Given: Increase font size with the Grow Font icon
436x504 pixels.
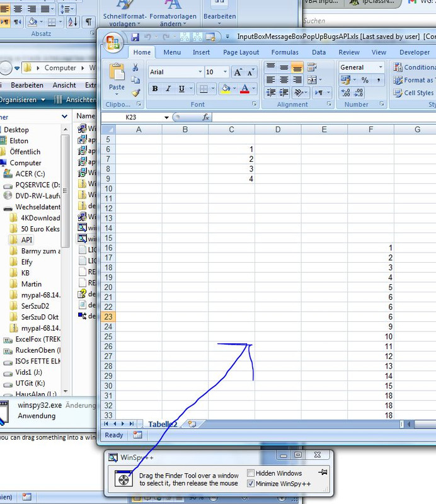Looking at the screenshot, I should 238,72.
